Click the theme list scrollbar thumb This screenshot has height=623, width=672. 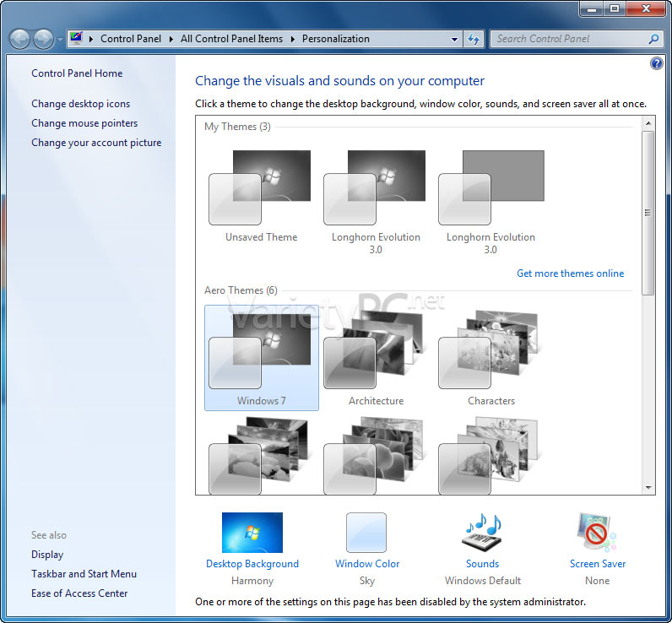coord(648,213)
